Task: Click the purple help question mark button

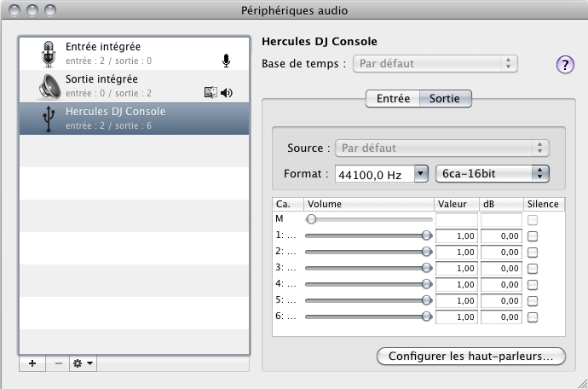Action: 565,65
